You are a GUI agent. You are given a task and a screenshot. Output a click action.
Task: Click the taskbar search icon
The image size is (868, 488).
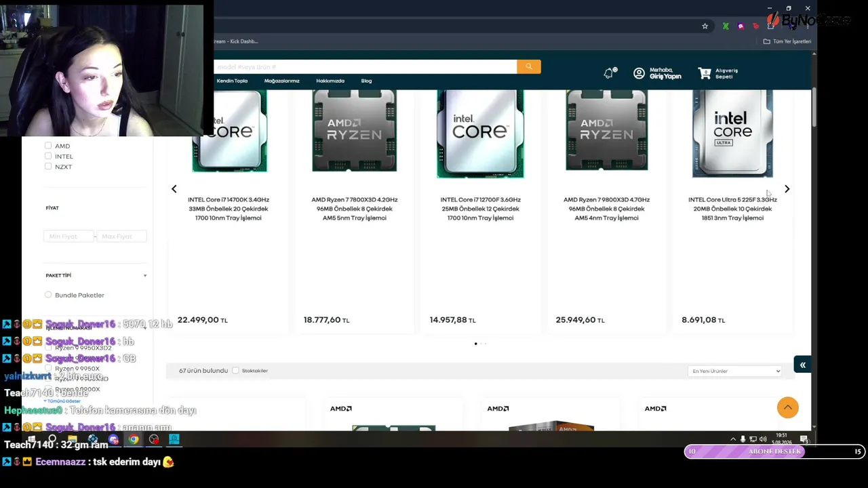point(52,439)
